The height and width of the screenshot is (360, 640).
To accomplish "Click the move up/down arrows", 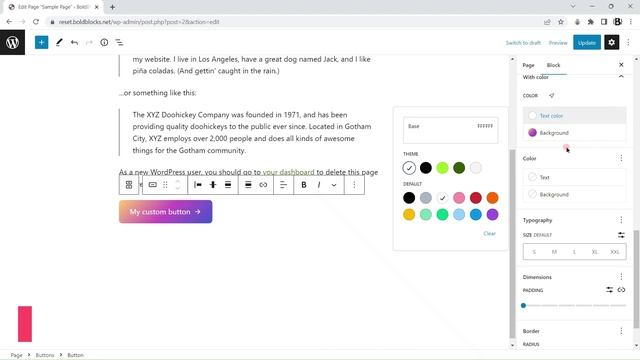I will point(178,185).
